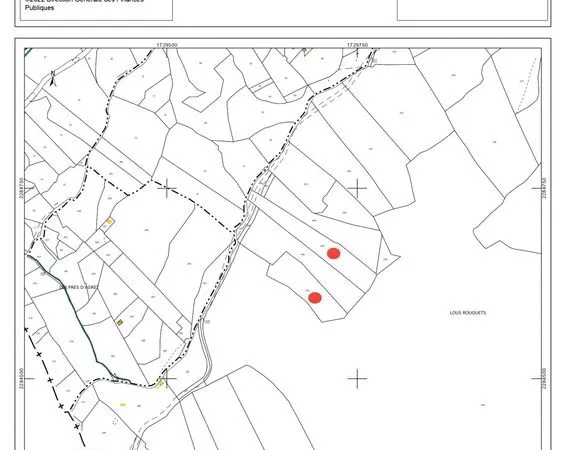Click grid cross mark below LOUS ROUQUETS area
Screen dimensions: 566x450
(x=357, y=379)
